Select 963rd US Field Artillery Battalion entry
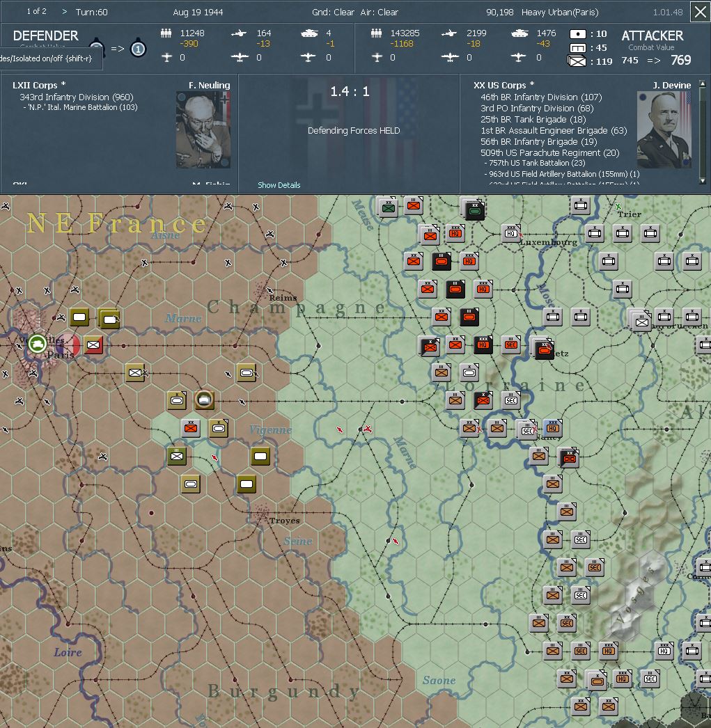The height and width of the screenshot is (728, 711). click(562, 174)
